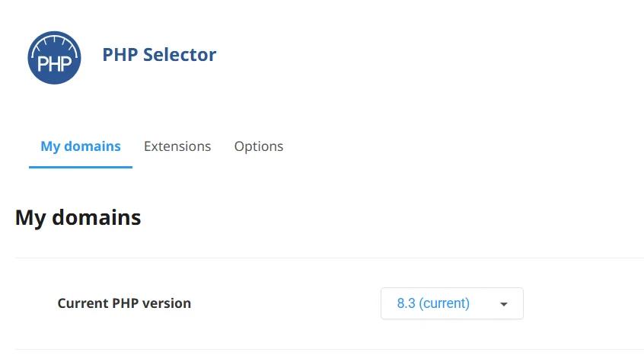
Task: Click the word version in the bold label
Action: (165, 303)
